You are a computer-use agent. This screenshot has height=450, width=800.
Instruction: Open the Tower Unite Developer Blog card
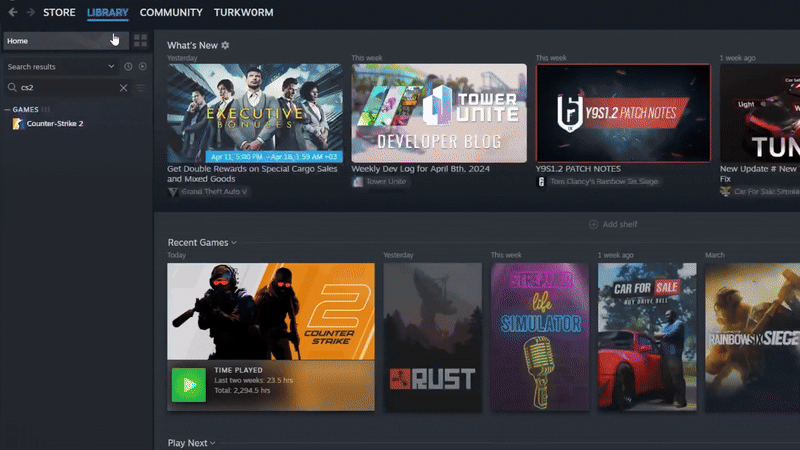click(x=439, y=113)
